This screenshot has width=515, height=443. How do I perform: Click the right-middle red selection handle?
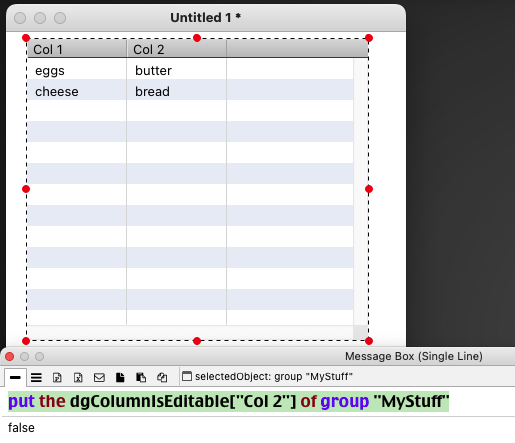369,189
